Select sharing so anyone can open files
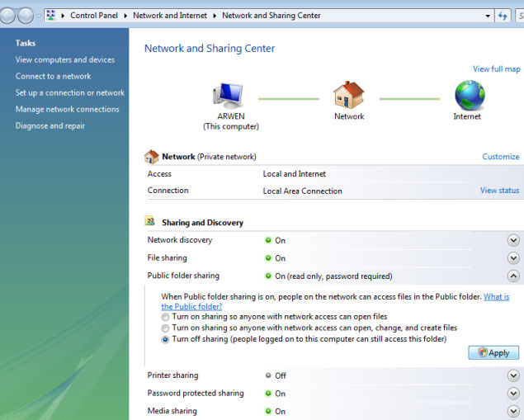The image size is (524, 420). click(165, 317)
